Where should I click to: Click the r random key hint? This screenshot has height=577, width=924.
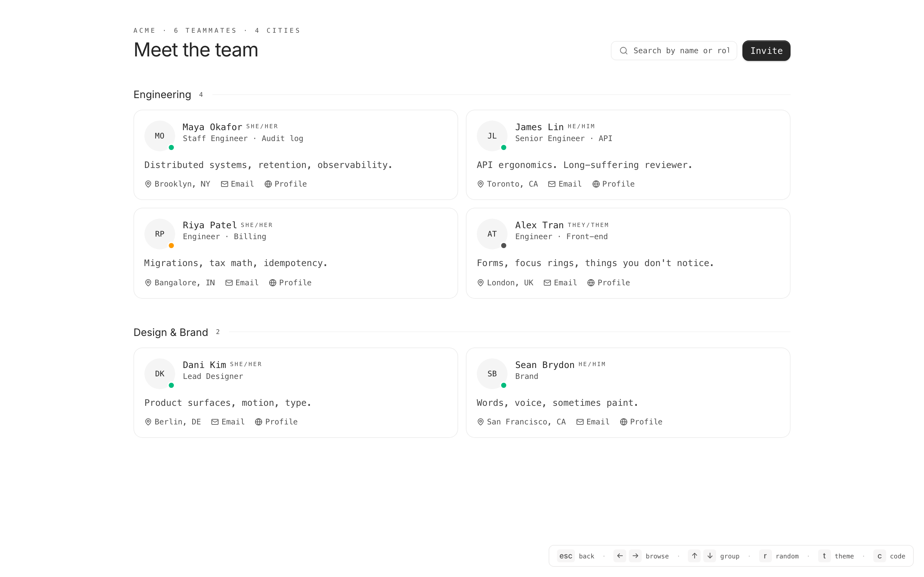click(765, 556)
